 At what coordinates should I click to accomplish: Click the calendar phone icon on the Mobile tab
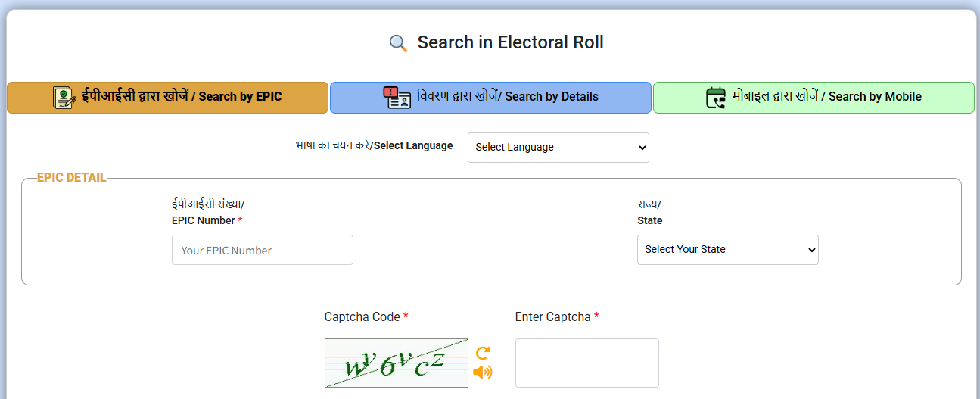pos(716,97)
